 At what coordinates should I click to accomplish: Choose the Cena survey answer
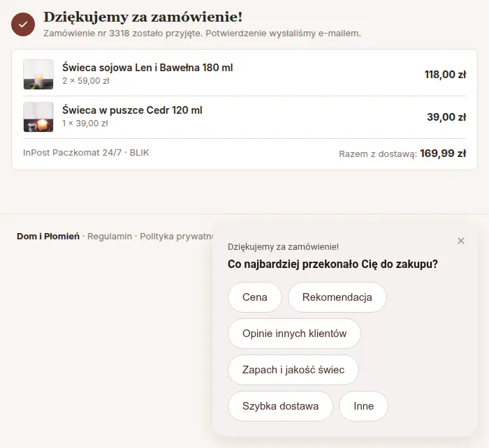coord(255,297)
